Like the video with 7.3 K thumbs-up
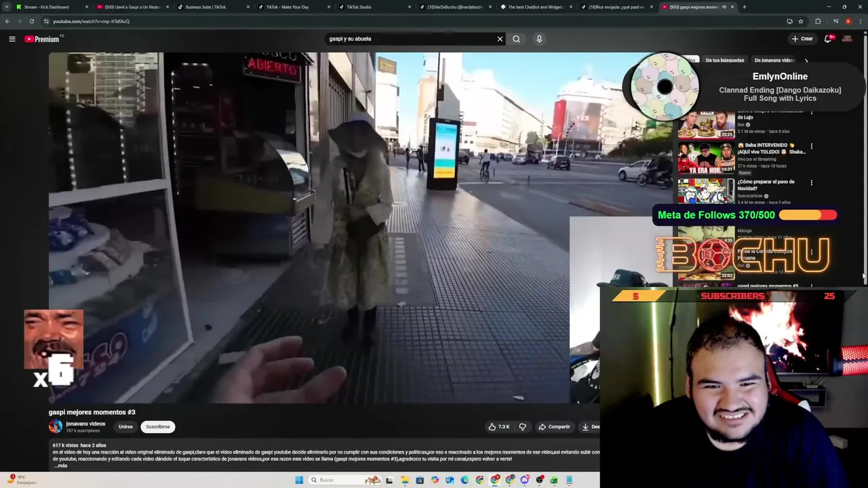The width and height of the screenshot is (868, 488). coord(499,426)
